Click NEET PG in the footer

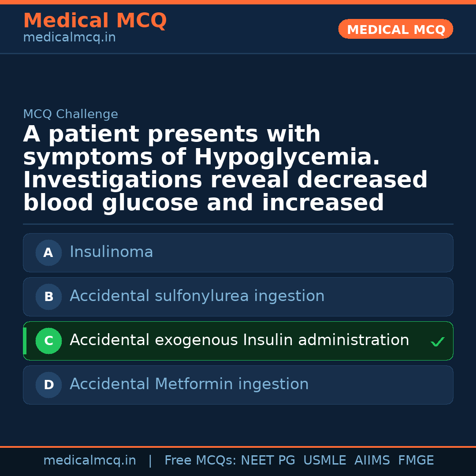click(268, 461)
